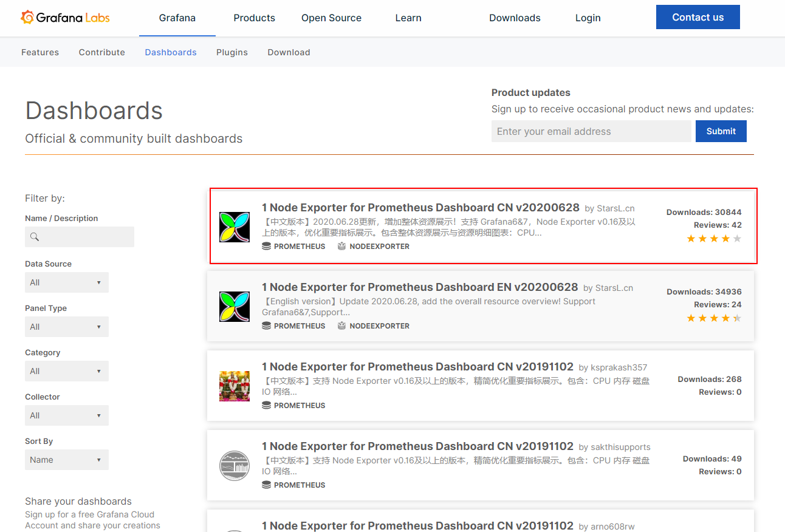Open CN v20191102 dashboard title by sakthisupports
Screen dimensions: 785x532
[418, 446]
